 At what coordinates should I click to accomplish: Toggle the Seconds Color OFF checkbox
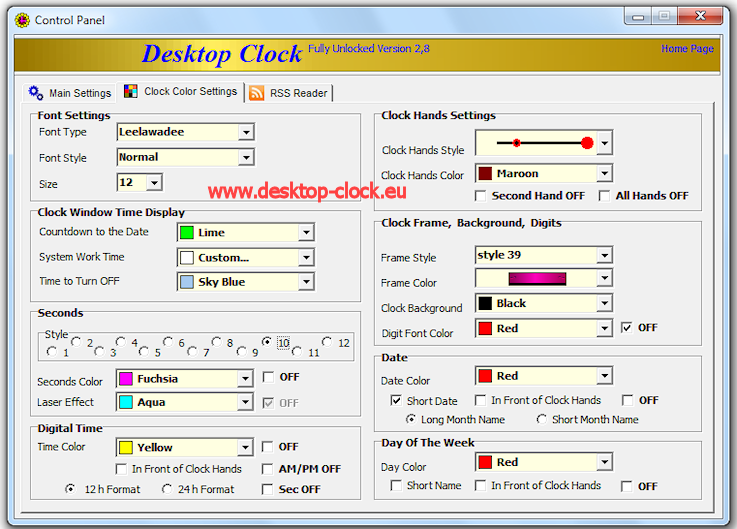pyautogui.click(x=268, y=377)
